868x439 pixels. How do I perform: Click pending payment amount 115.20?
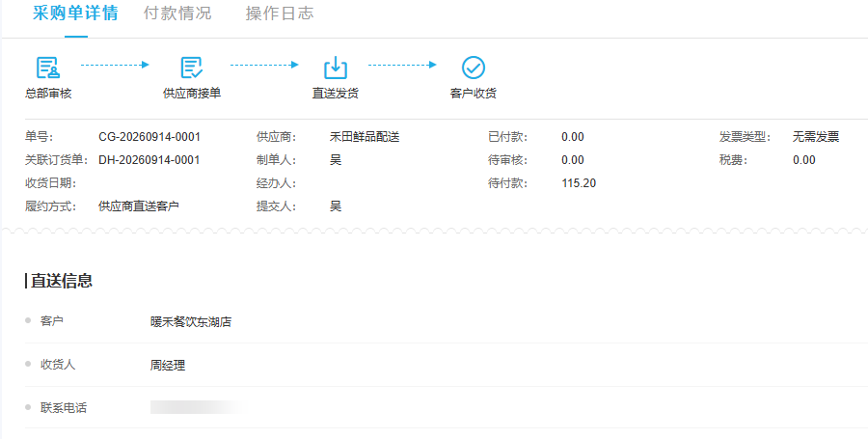pos(579,183)
